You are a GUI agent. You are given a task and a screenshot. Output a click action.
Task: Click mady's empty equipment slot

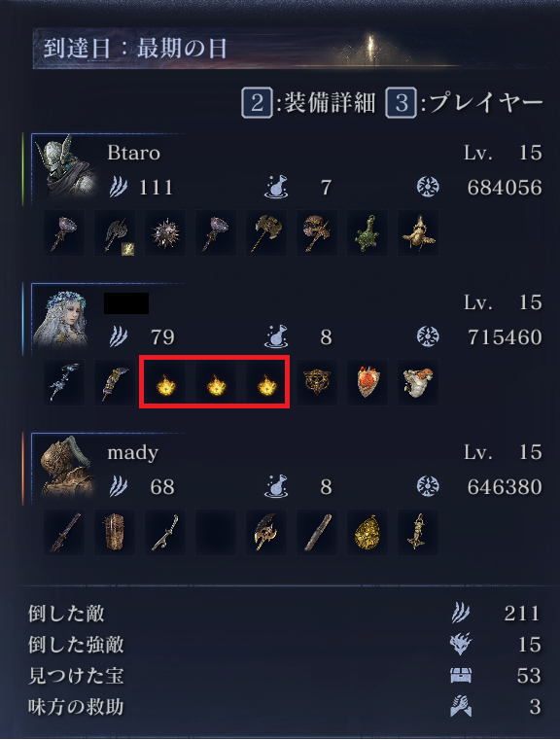216,532
